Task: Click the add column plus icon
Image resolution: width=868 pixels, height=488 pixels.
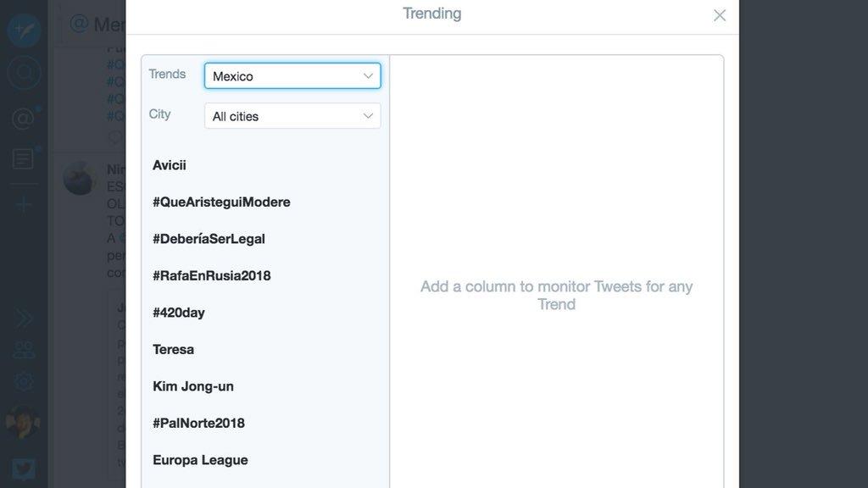Action: (x=24, y=204)
